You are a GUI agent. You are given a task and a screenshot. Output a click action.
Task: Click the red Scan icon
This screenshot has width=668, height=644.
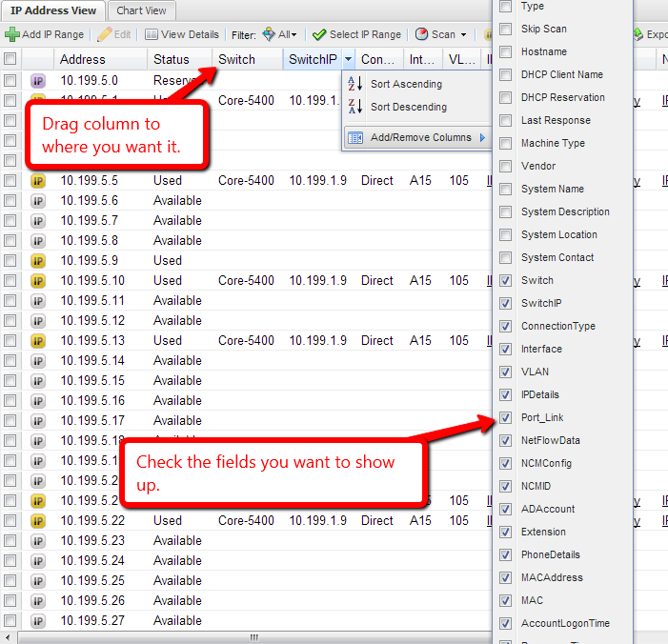pyautogui.click(x=421, y=34)
